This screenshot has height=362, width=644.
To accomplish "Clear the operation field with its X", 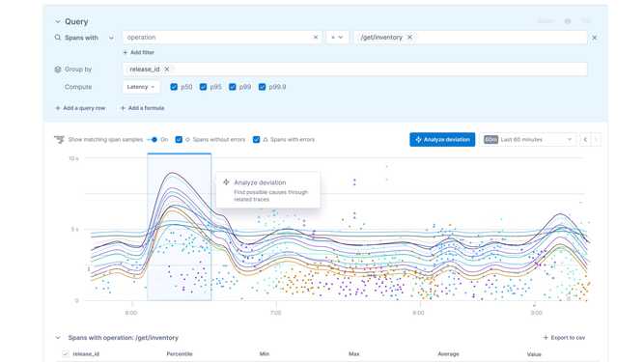I will [x=316, y=38].
